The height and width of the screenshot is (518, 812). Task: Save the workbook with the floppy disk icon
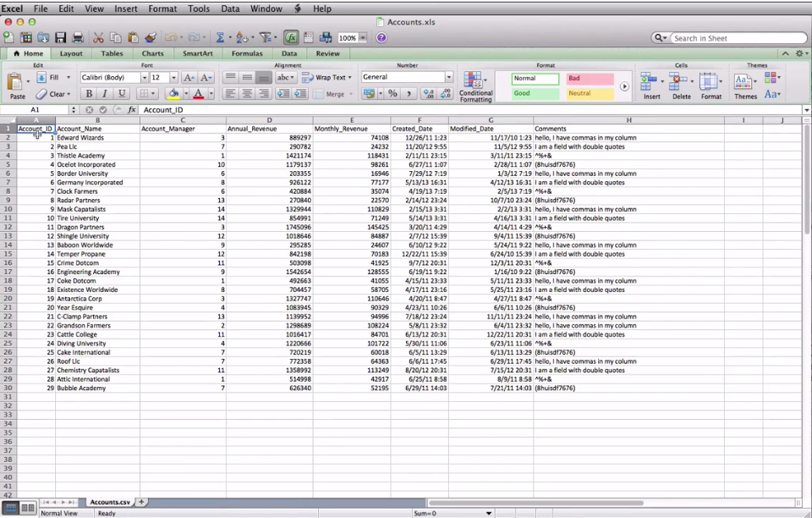[x=61, y=37]
